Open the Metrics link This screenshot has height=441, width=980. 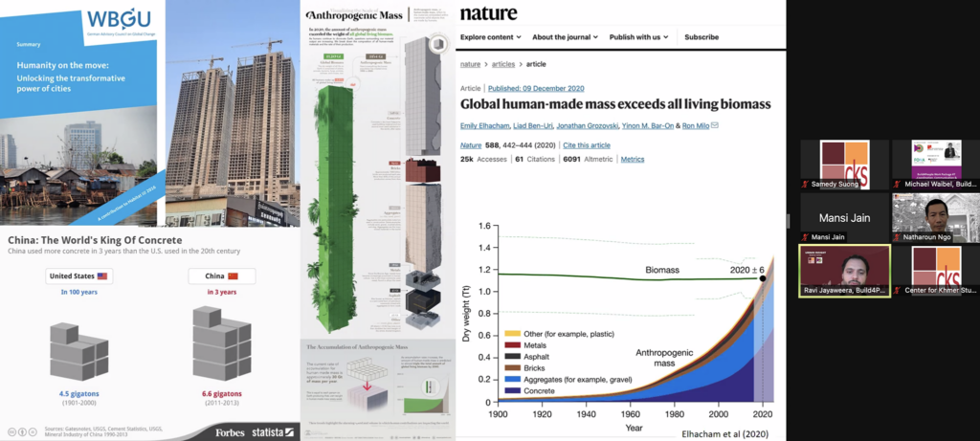click(633, 160)
